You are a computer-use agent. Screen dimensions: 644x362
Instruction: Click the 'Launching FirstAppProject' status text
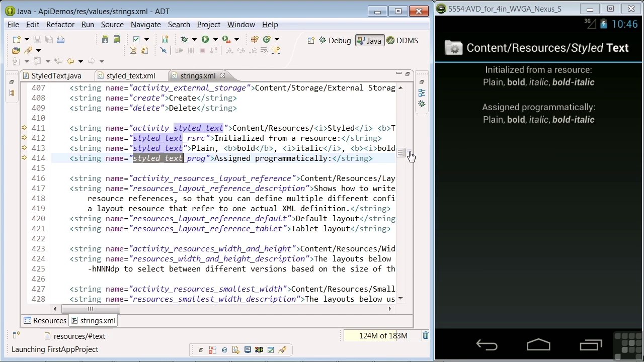click(x=55, y=349)
